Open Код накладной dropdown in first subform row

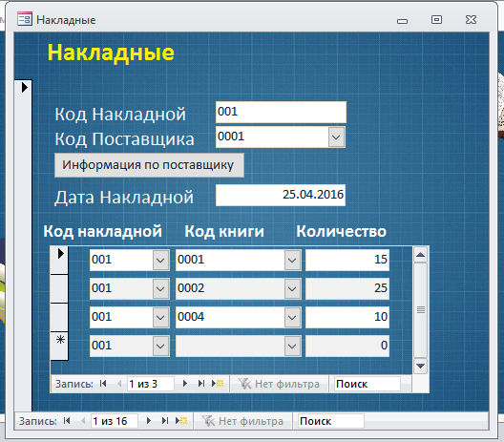[x=160, y=260]
